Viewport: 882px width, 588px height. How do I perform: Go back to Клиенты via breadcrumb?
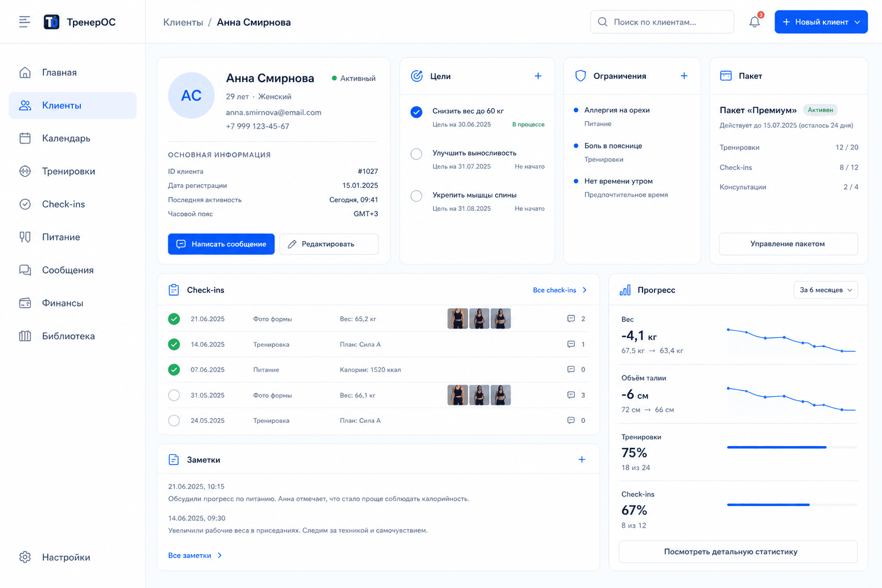tap(183, 22)
